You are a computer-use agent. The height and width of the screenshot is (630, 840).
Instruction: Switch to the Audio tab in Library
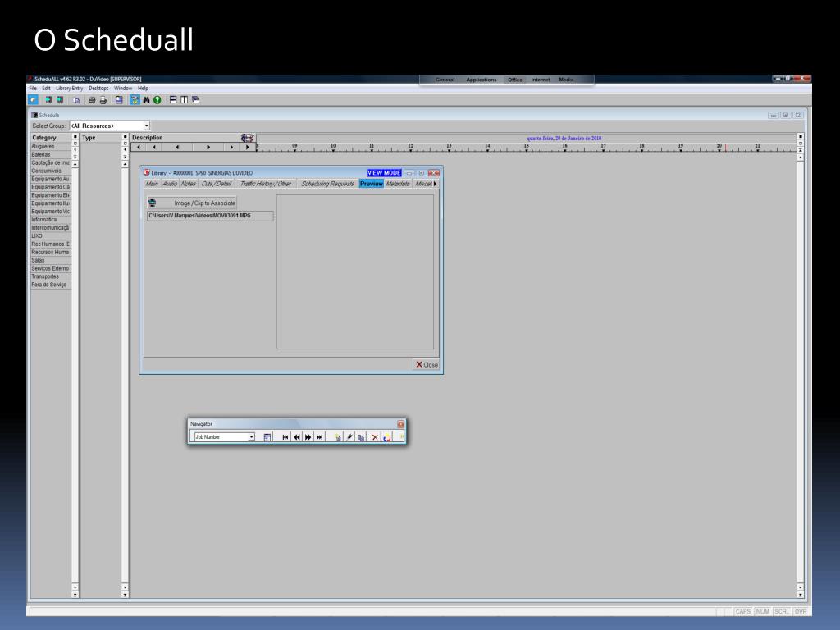pyautogui.click(x=169, y=184)
